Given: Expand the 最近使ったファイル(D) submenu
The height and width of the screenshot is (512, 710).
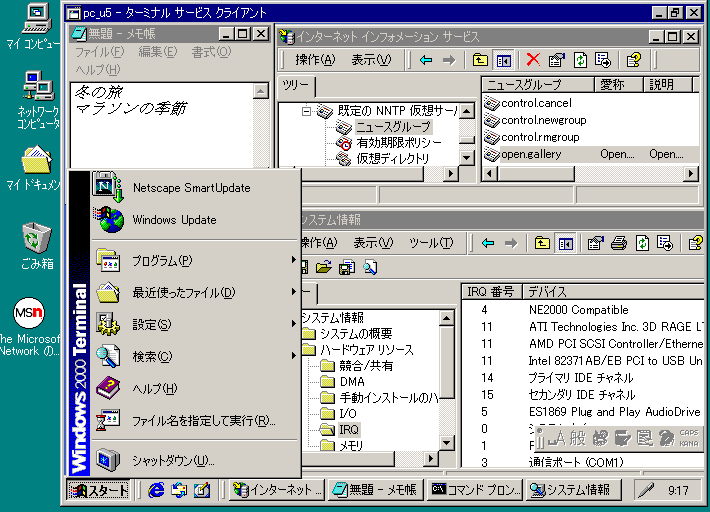Looking at the screenshot, I should 196,292.
